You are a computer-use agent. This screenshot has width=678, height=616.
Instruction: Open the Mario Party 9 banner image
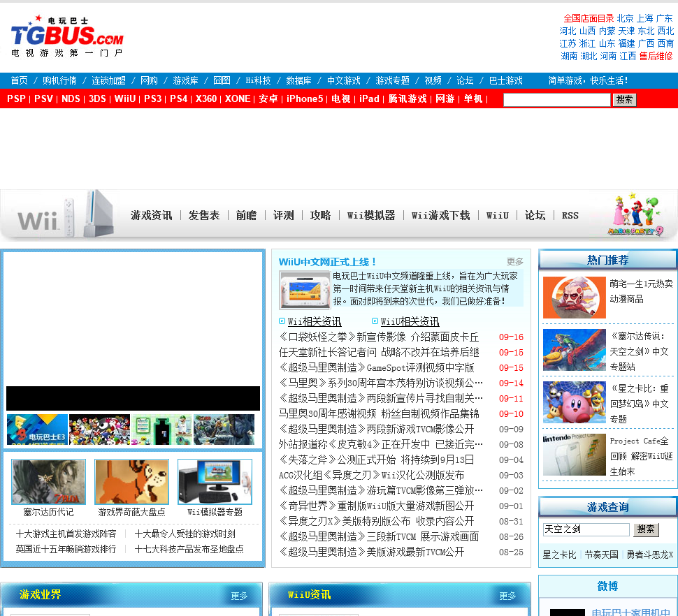(635, 214)
